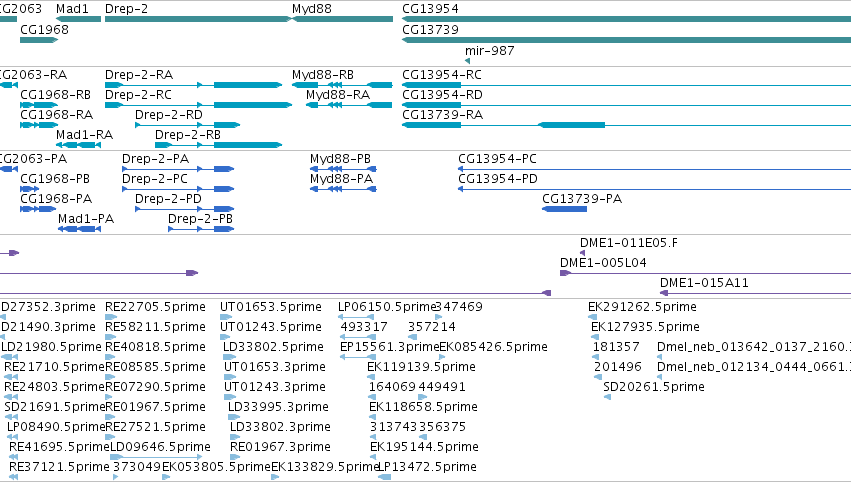The width and height of the screenshot is (851, 482).
Task: Select protein CG13954-PD
Action: click(x=655, y=189)
